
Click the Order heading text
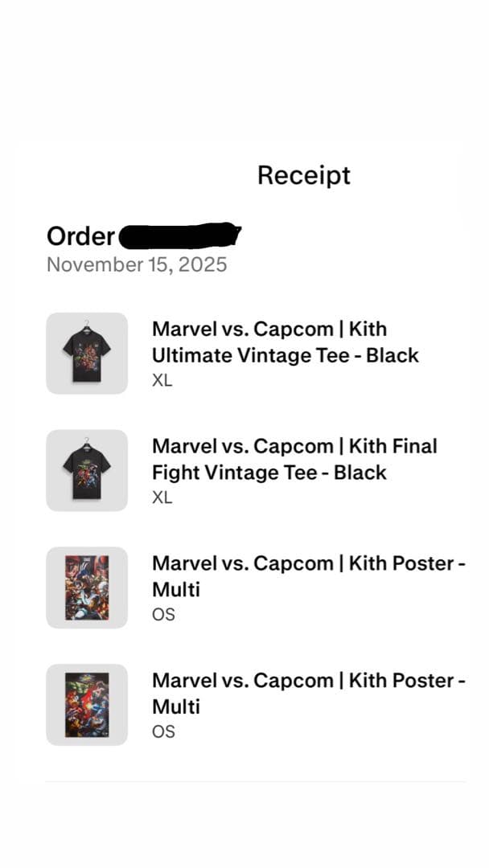tap(80, 237)
